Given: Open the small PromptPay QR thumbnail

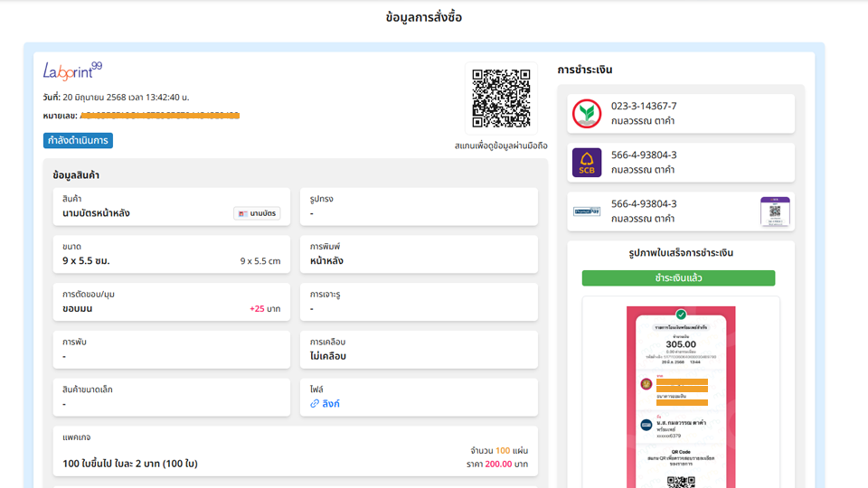Looking at the screenshot, I should pos(775,211).
